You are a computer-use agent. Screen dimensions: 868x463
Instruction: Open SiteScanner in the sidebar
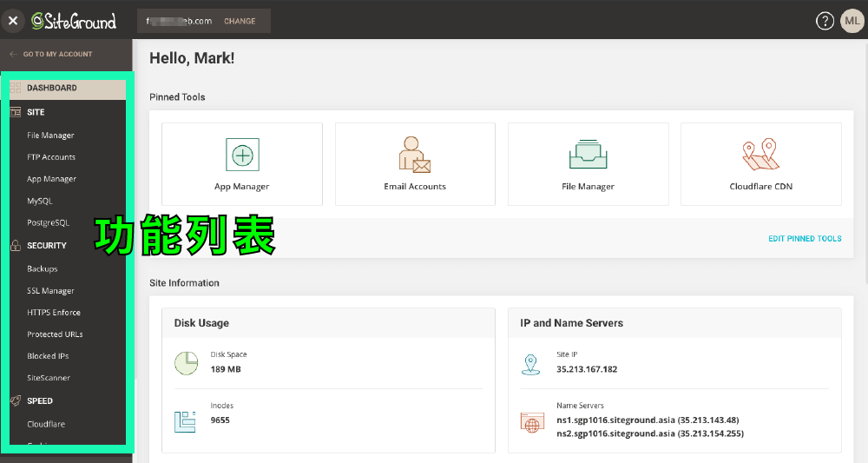[48, 378]
